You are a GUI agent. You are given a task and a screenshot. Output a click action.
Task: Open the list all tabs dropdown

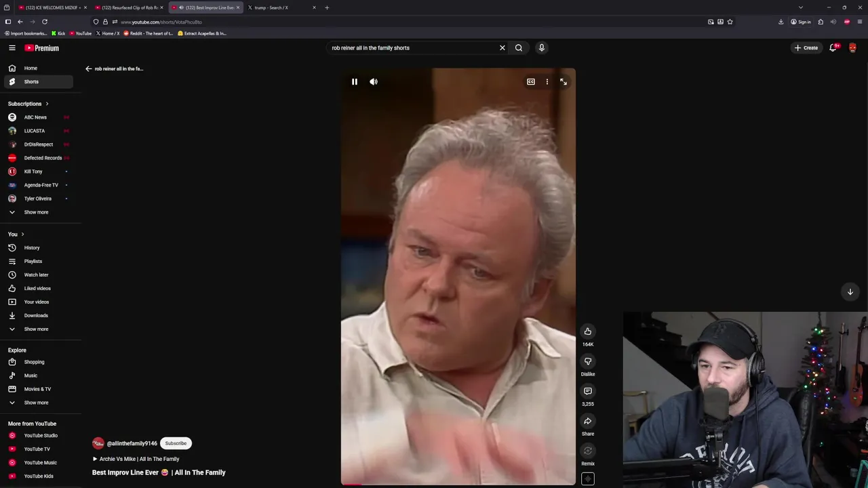(800, 7)
